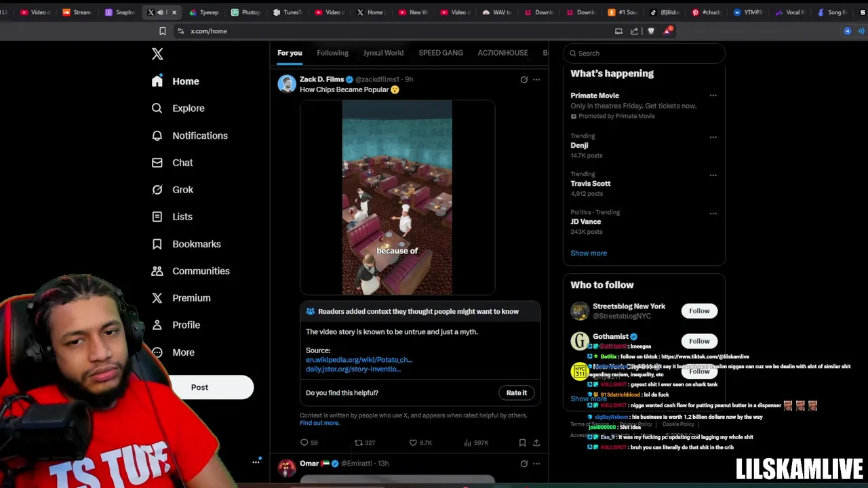
Task: Click the browser bookmark icon
Action: click(162, 31)
